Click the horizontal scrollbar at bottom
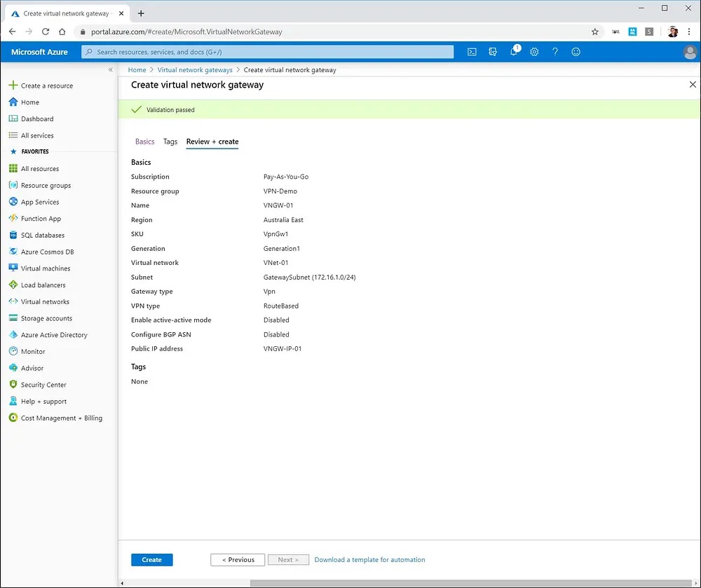Screen dimensions: 701x588 471,584
